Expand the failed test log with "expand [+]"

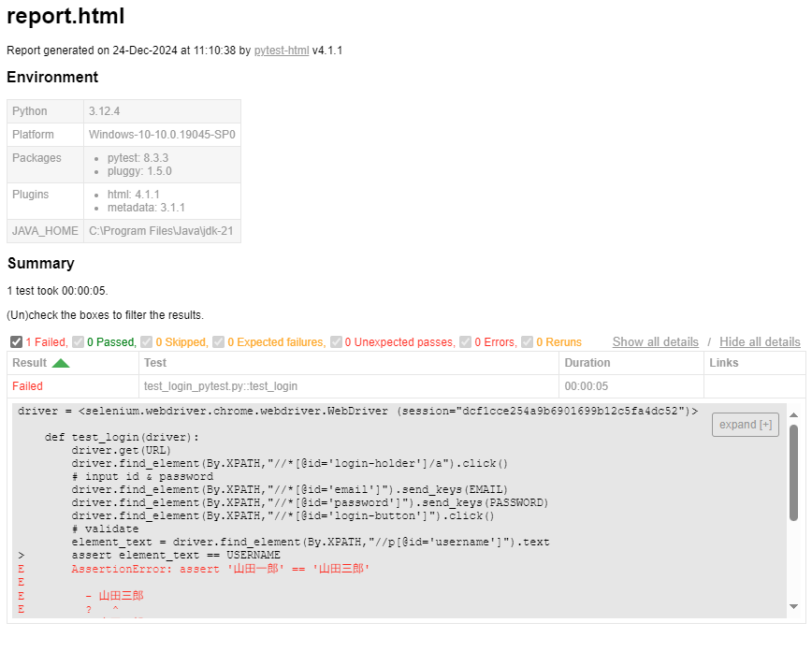point(745,424)
